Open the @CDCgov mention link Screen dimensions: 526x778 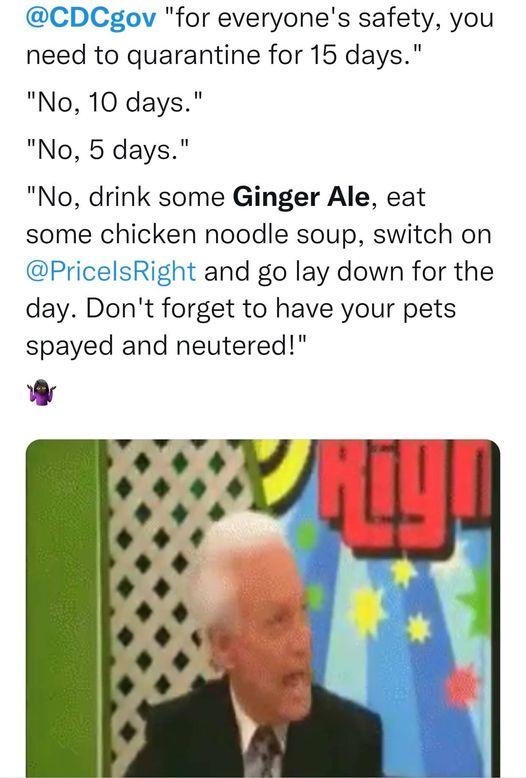click(91, 18)
